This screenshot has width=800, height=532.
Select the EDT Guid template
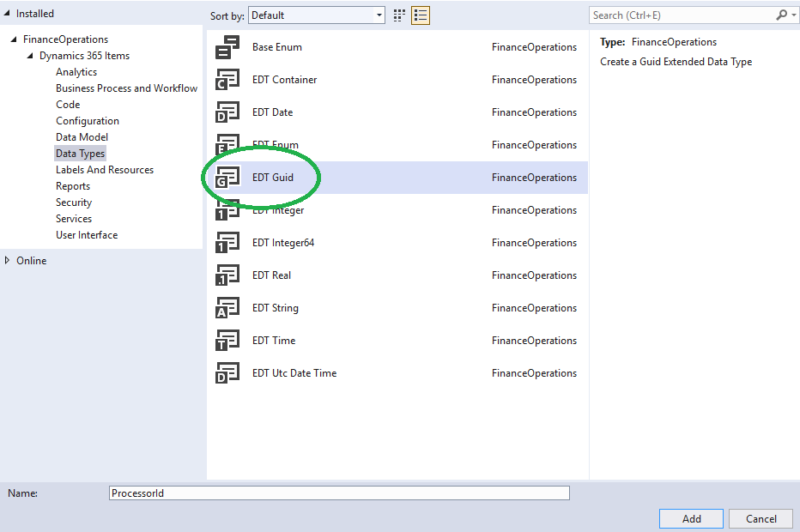tap(397, 178)
